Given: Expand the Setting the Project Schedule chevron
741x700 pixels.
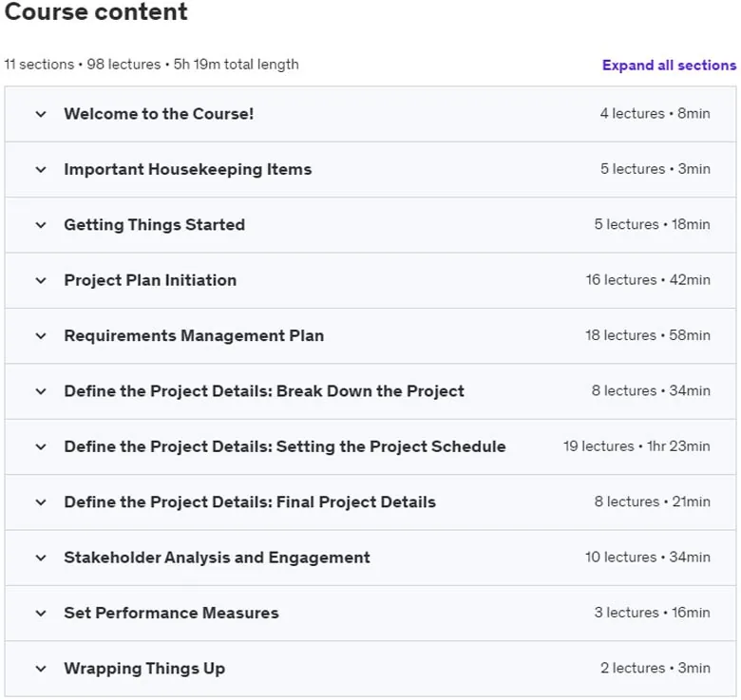Looking at the screenshot, I should tap(41, 446).
